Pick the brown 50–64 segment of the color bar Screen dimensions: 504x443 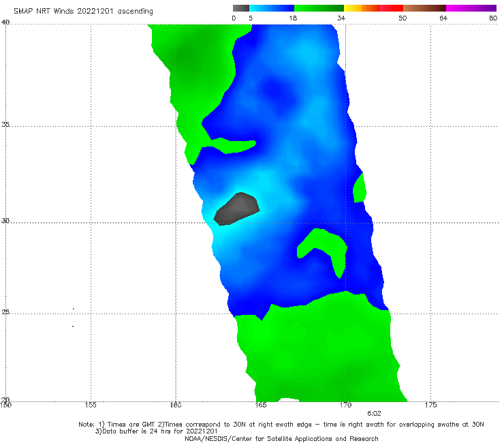(424, 8)
